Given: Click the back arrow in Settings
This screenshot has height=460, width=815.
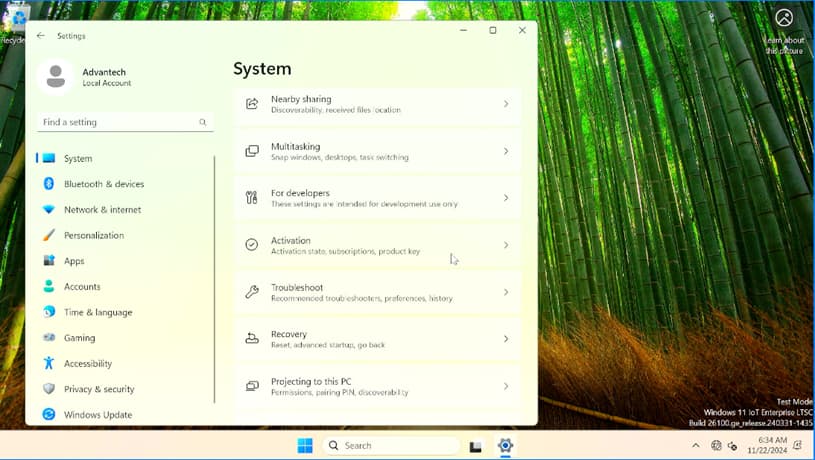Looking at the screenshot, I should click(x=41, y=35).
